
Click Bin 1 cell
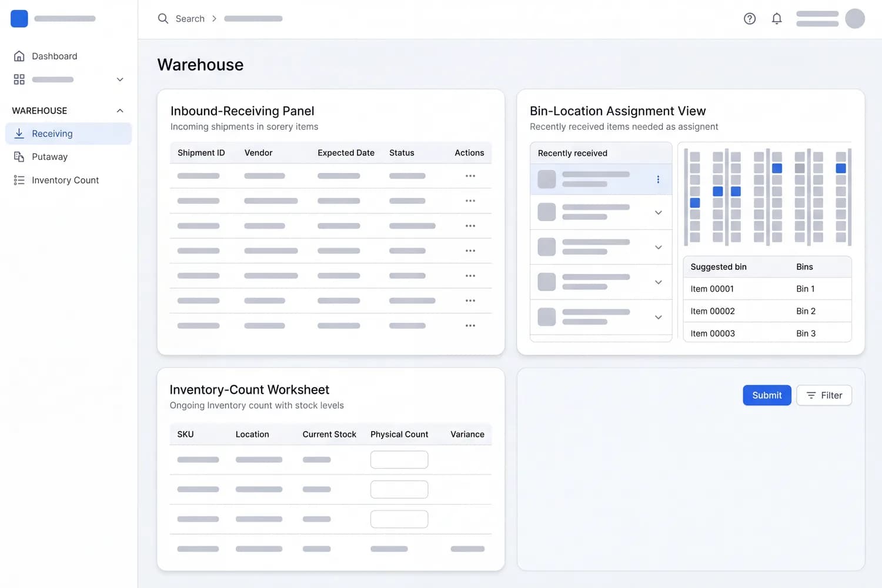click(806, 289)
